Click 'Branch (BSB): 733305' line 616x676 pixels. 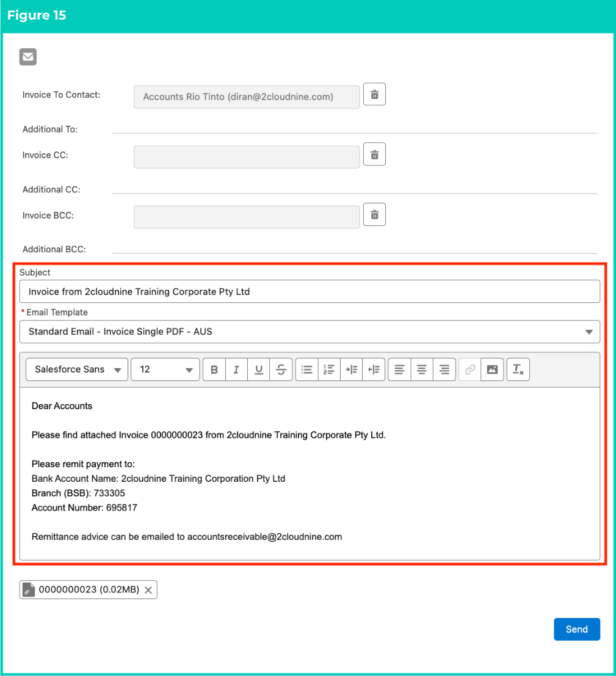[x=78, y=493]
